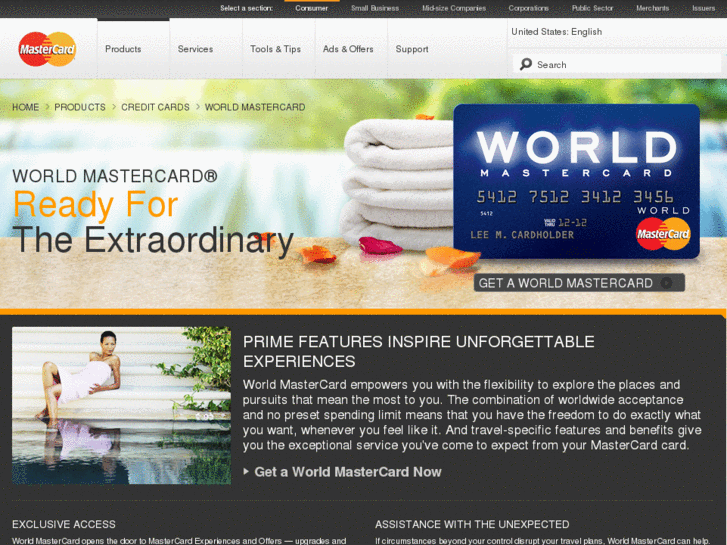Image resolution: width=727 pixels, height=545 pixels.
Task: Go to HOME breadcrumb
Action: point(26,107)
